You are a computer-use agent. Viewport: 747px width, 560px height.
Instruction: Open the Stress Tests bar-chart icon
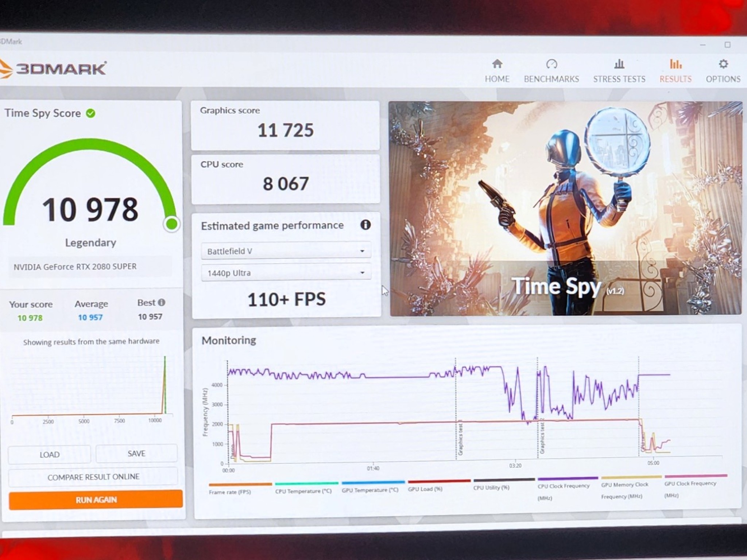(x=619, y=64)
